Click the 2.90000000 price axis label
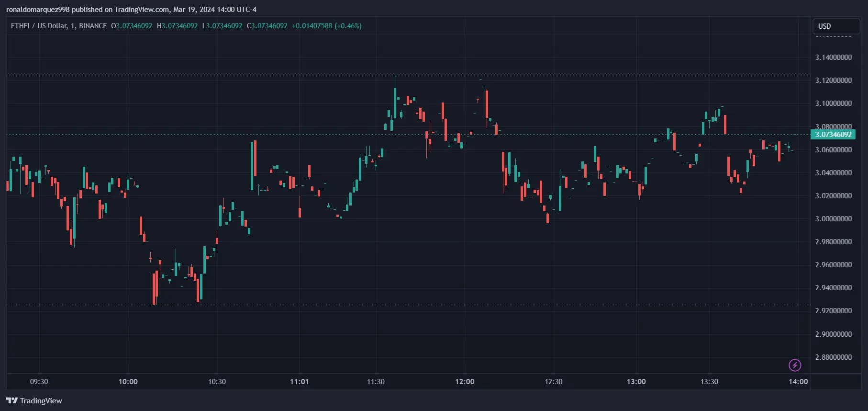 [834, 334]
